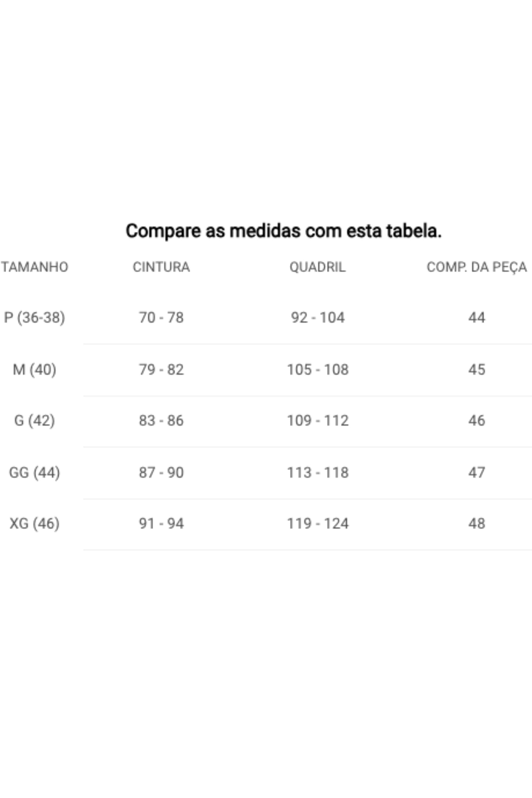Viewport: 532px width, 798px height.
Task: Select the hip value 113 - 118
Action: click(x=318, y=473)
